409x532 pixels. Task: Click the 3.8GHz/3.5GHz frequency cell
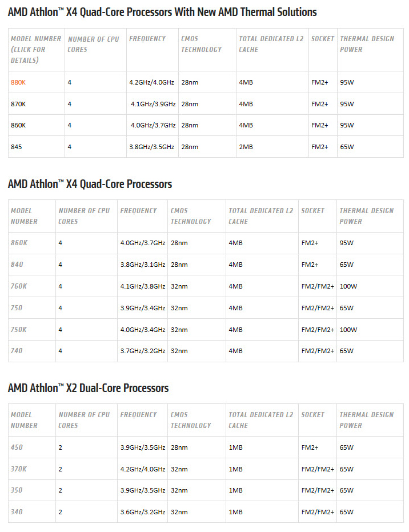pyautogui.click(x=151, y=147)
